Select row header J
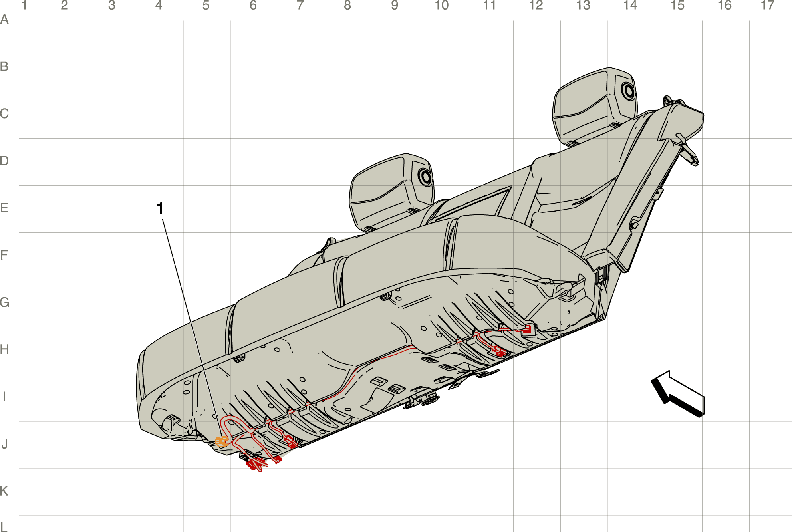The image size is (792, 532). [4, 444]
